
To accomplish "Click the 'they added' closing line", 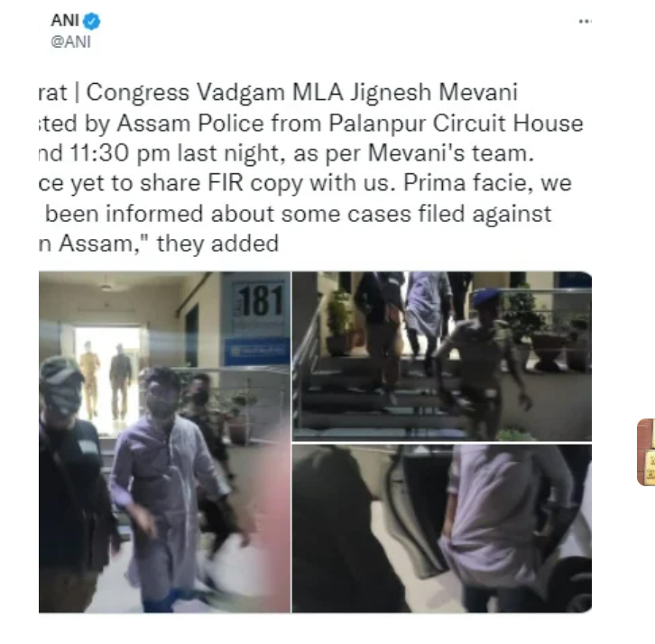I will pos(217,243).
